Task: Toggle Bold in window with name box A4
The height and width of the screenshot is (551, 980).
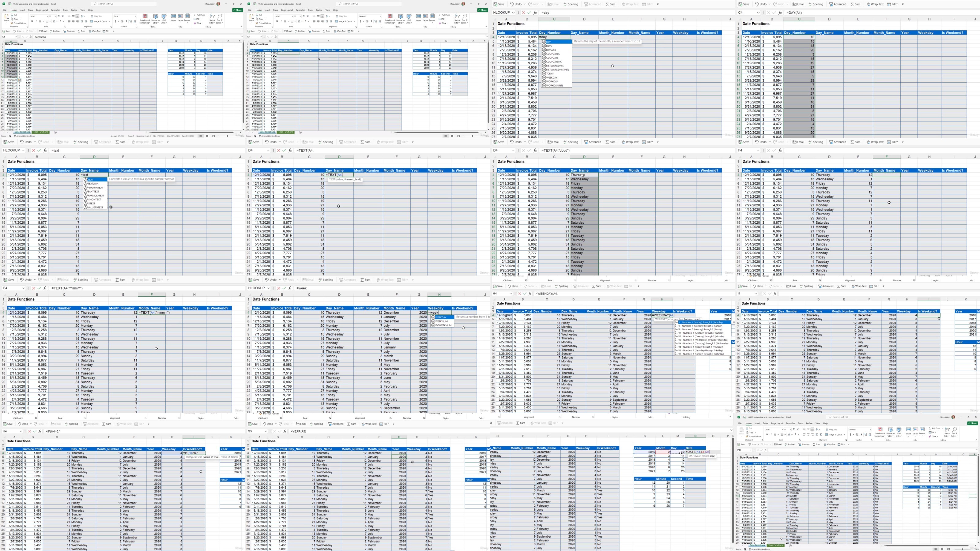Action: click(32, 21)
